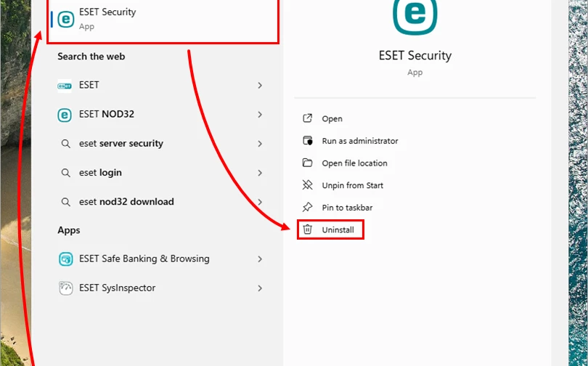Select Open in the app actions
588x366 pixels.
click(332, 119)
